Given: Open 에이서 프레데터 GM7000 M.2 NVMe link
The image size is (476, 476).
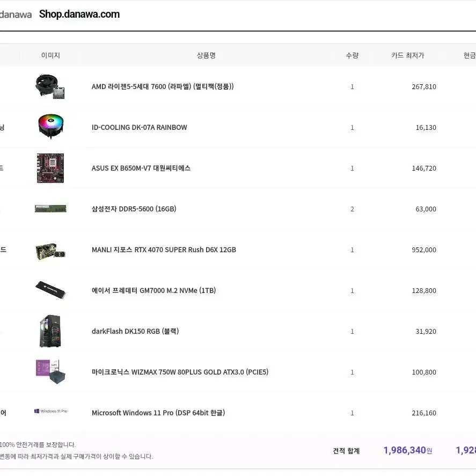Looking at the screenshot, I should [153, 290].
